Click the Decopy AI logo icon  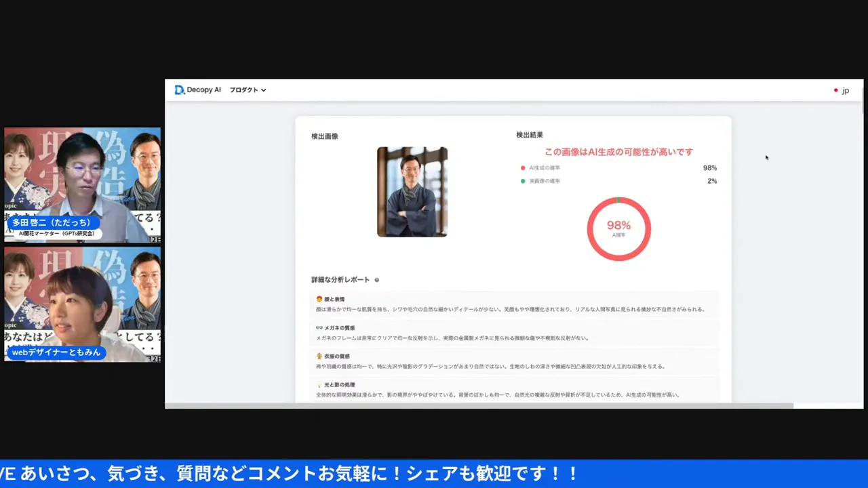coord(179,90)
